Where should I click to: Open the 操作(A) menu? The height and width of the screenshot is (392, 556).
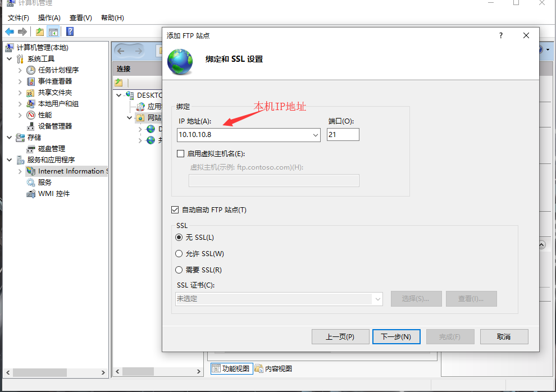pos(49,18)
